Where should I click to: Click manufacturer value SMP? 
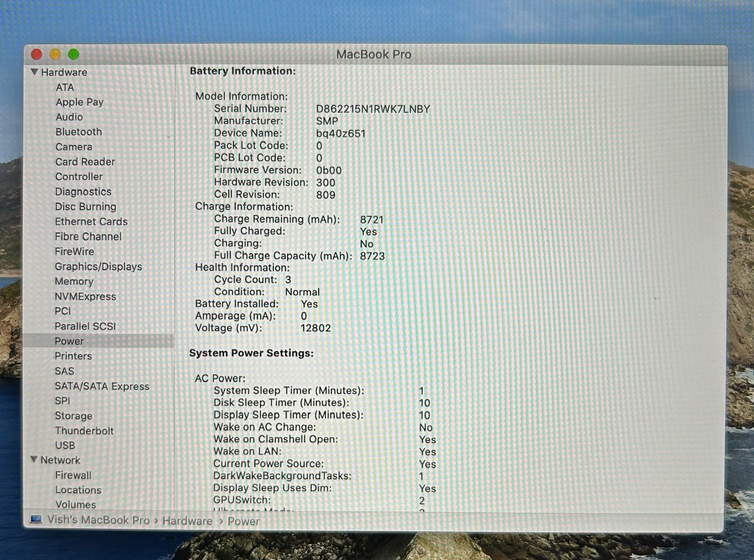pyautogui.click(x=327, y=121)
